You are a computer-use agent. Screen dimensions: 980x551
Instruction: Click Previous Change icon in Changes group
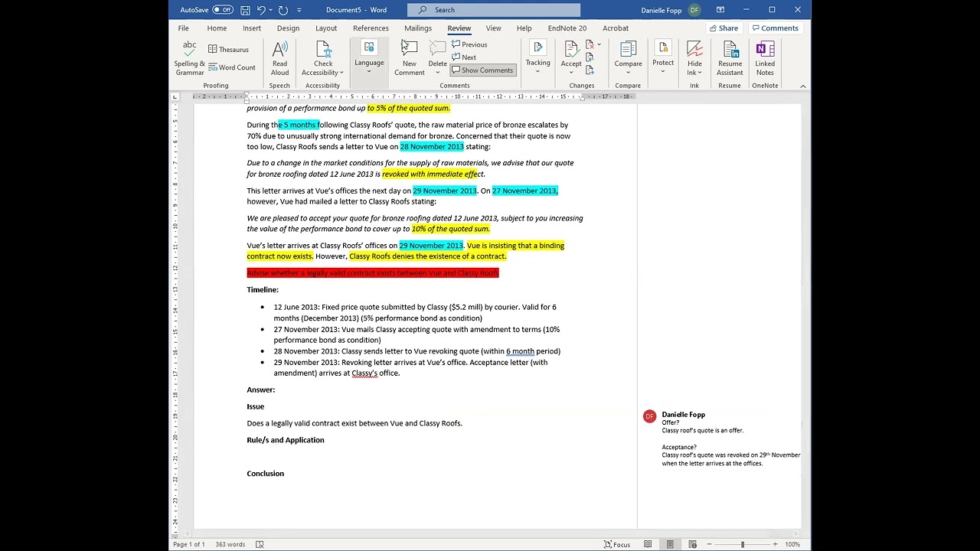click(590, 57)
